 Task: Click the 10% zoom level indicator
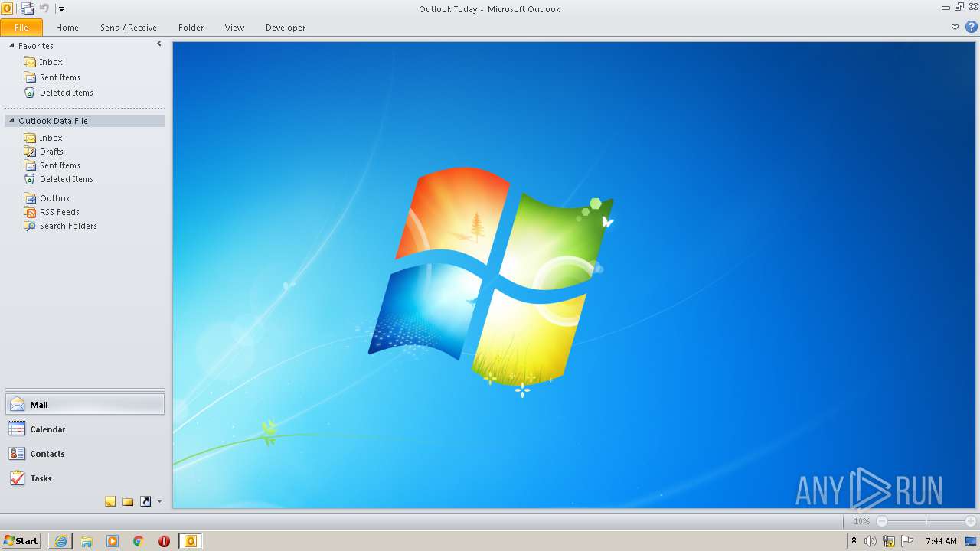[862, 521]
